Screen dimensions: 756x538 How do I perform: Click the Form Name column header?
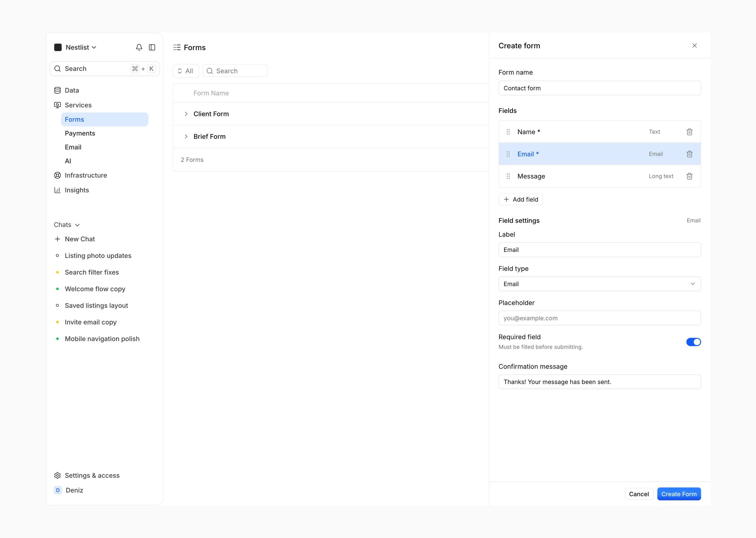pos(211,93)
